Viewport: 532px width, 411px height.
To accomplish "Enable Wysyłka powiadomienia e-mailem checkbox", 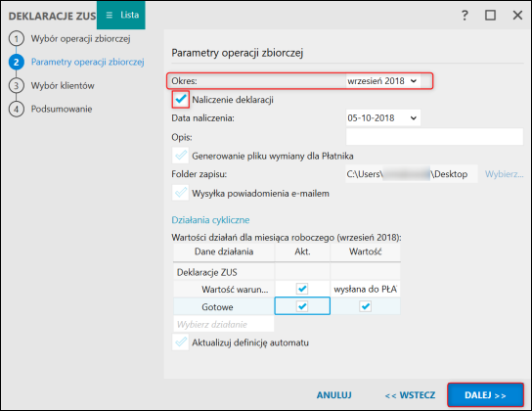I will pos(181,193).
